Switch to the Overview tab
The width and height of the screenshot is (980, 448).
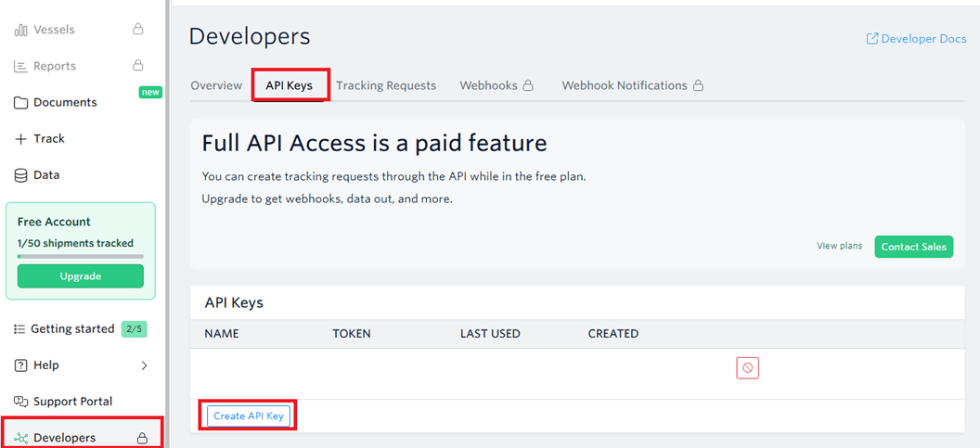(x=216, y=85)
